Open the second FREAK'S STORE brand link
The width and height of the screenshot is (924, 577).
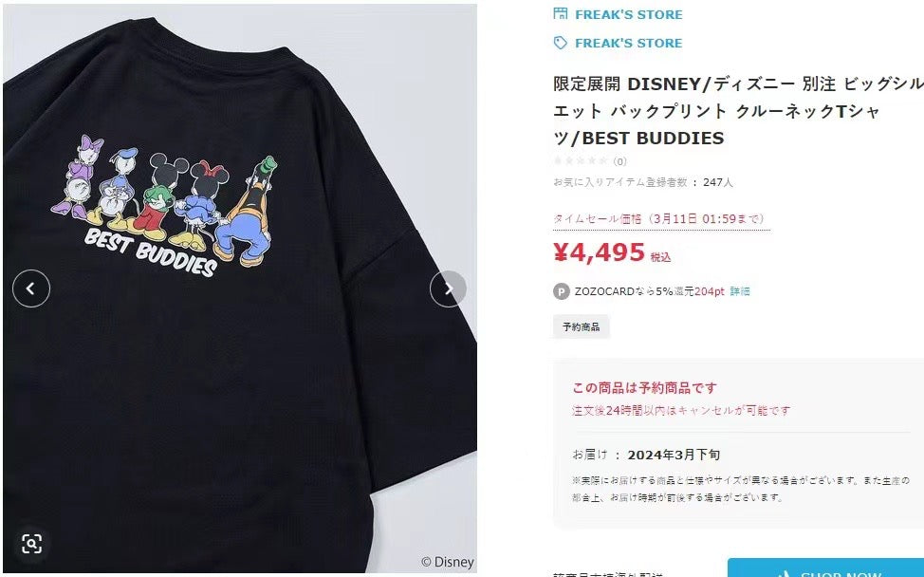(x=629, y=43)
